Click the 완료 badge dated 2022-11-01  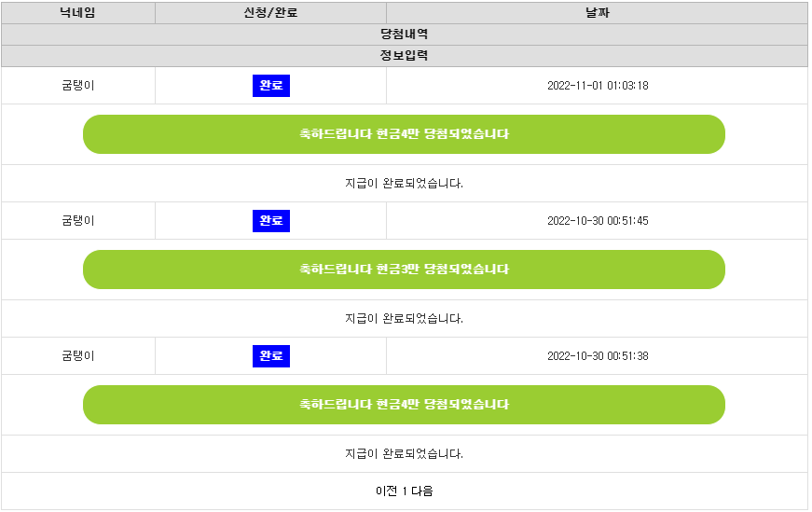point(271,86)
